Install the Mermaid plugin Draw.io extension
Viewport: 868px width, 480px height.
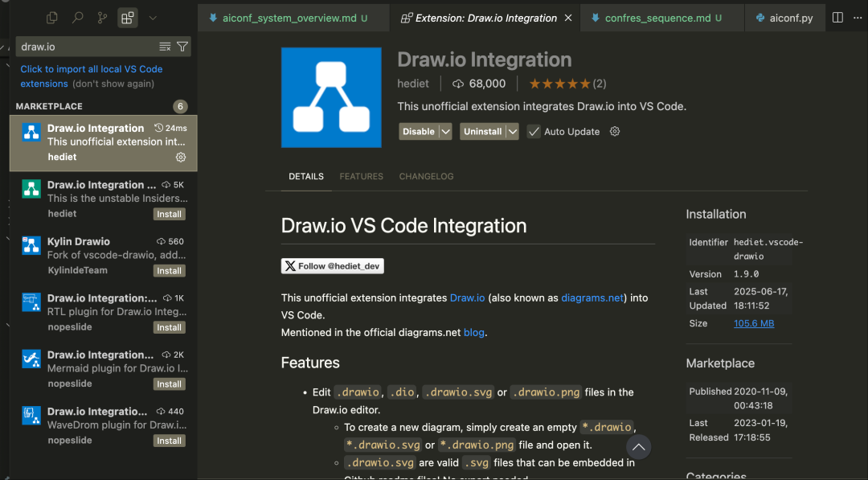pos(169,384)
